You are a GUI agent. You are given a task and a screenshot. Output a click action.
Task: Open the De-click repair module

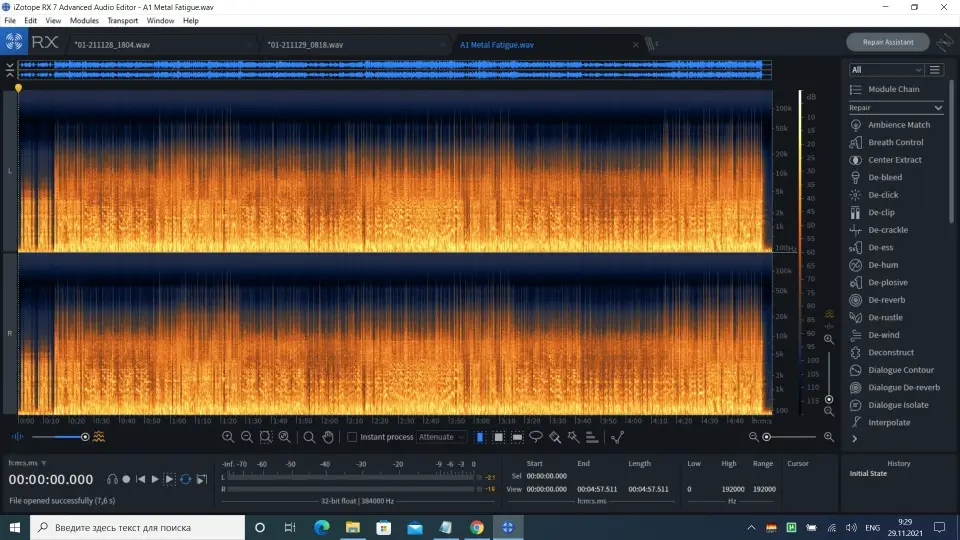click(x=883, y=195)
